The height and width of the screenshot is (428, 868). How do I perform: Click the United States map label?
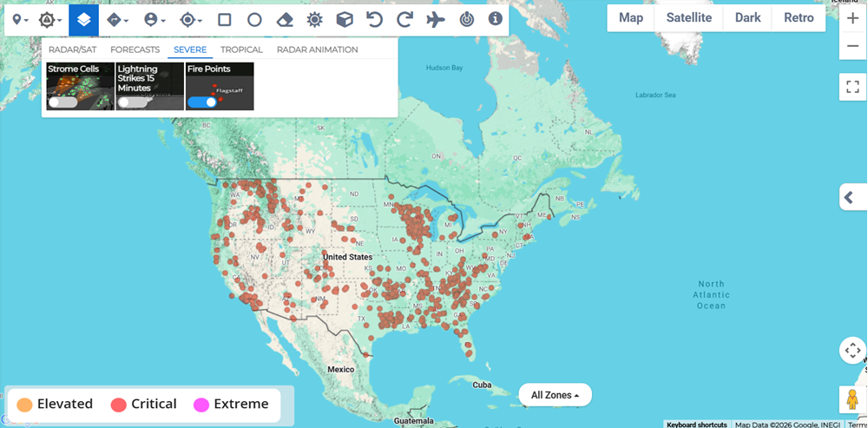pos(348,257)
